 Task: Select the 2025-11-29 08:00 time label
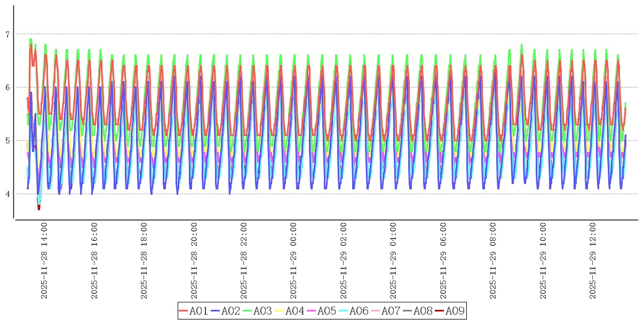click(x=493, y=261)
